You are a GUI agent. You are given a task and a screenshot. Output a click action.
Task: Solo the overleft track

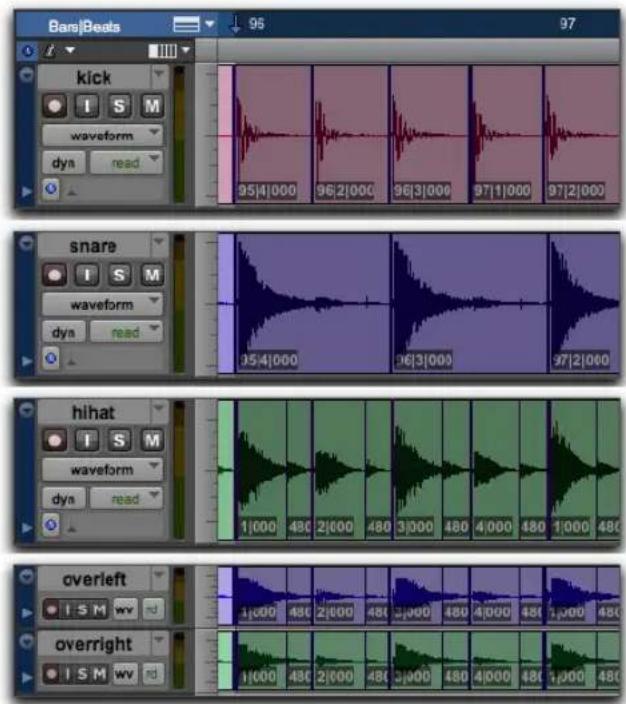83,610
